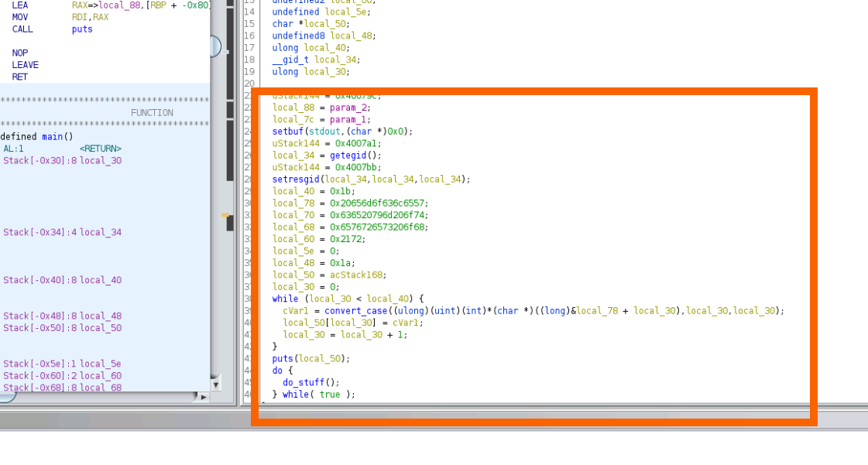This screenshot has height=465, width=868.
Task: Click the LEA instruction mnemonic
Action: point(19,5)
